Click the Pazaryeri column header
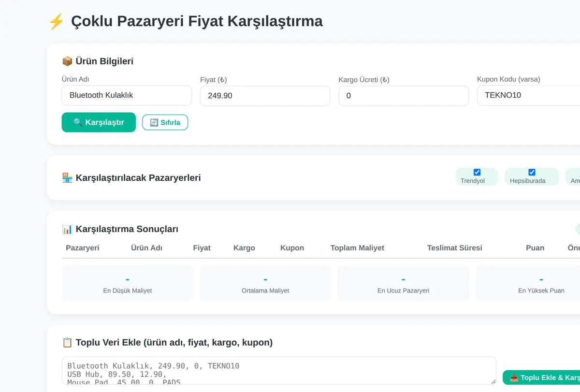This screenshot has height=392, width=580. (x=83, y=247)
